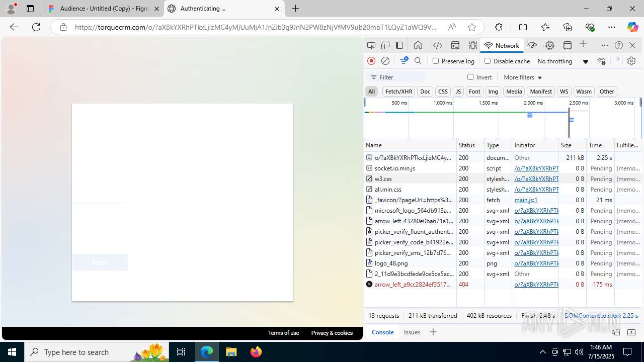Activate the inspect element tool
Image resolution: width=644 pixels, height=362 pixels.
(371, 45)
